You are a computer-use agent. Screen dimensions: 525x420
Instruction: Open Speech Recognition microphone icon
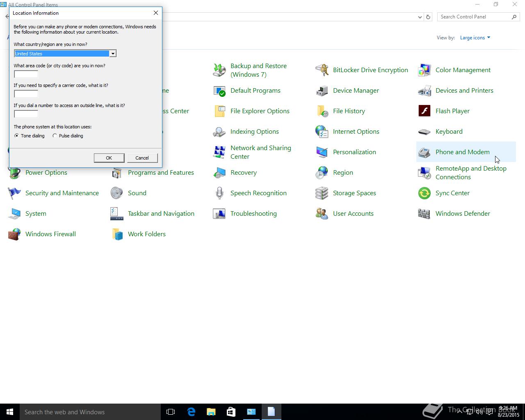(219, 193)
